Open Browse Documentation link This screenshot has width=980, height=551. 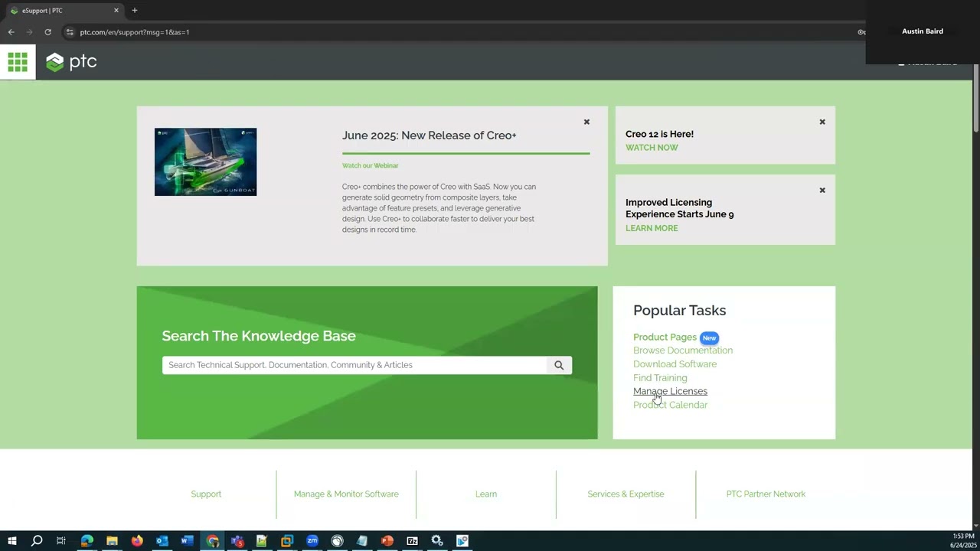pos(683,350)
